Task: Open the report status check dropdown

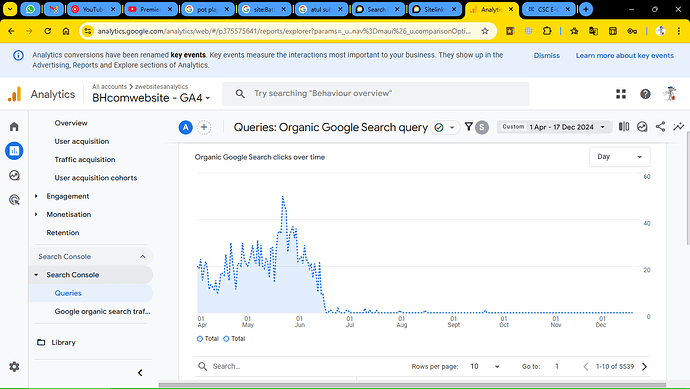Action: [x=445, y=128]
